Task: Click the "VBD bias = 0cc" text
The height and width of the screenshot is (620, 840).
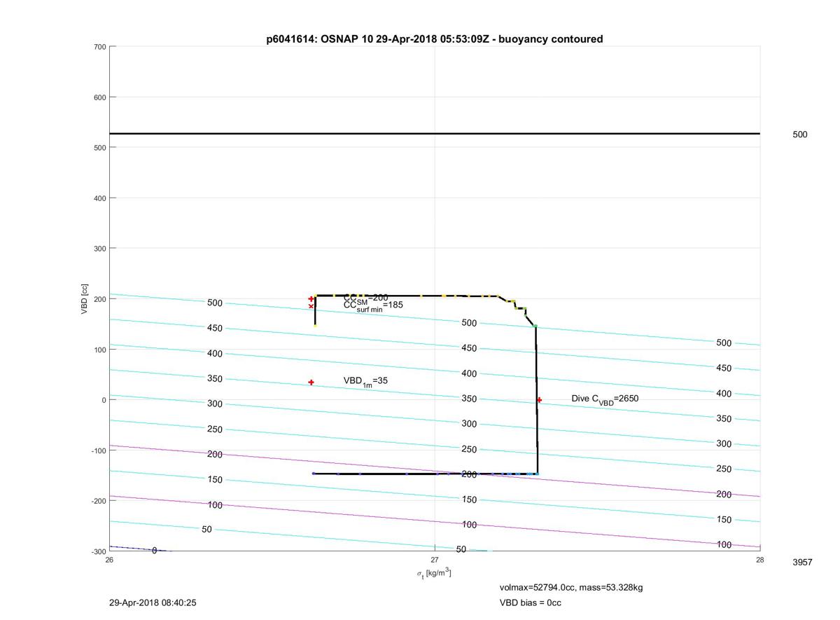Action: (x=530, y=602)
